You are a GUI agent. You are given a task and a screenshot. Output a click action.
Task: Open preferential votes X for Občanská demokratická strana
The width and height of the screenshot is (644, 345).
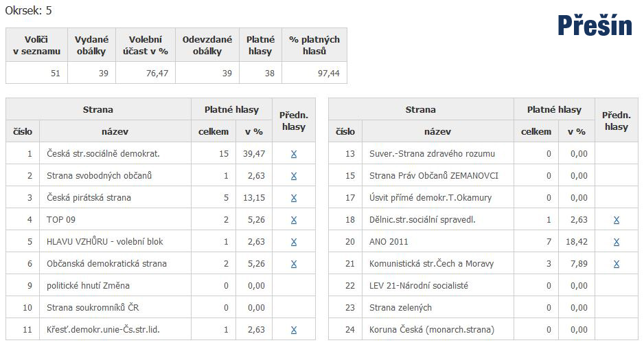point(294,264)
